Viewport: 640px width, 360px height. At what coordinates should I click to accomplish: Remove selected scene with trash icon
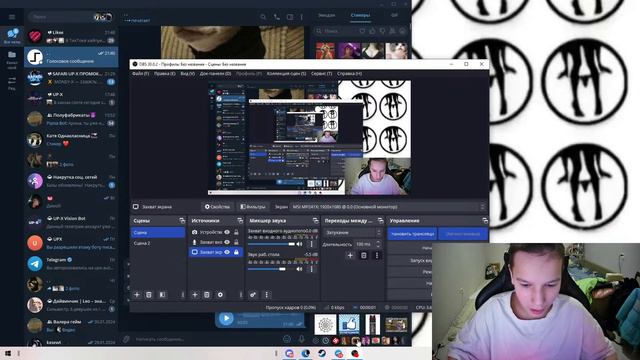[149, 295]
